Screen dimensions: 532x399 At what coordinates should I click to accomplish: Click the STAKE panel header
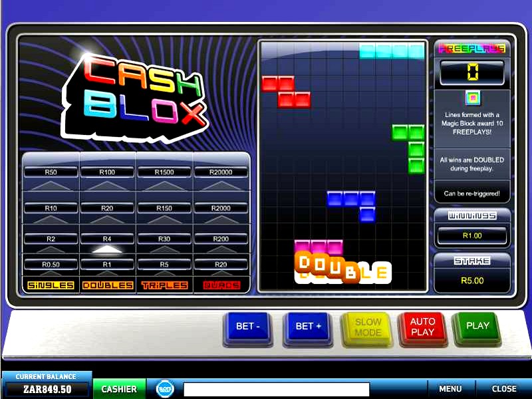472,261
